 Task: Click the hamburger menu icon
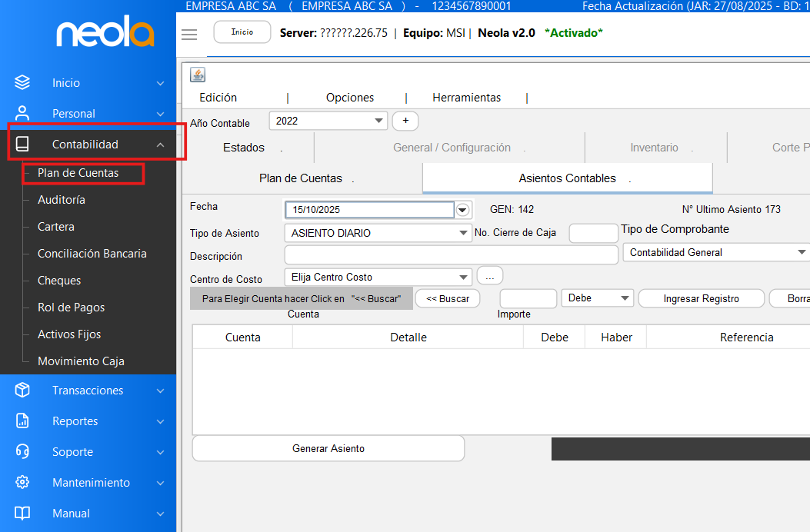pos(189,35)
